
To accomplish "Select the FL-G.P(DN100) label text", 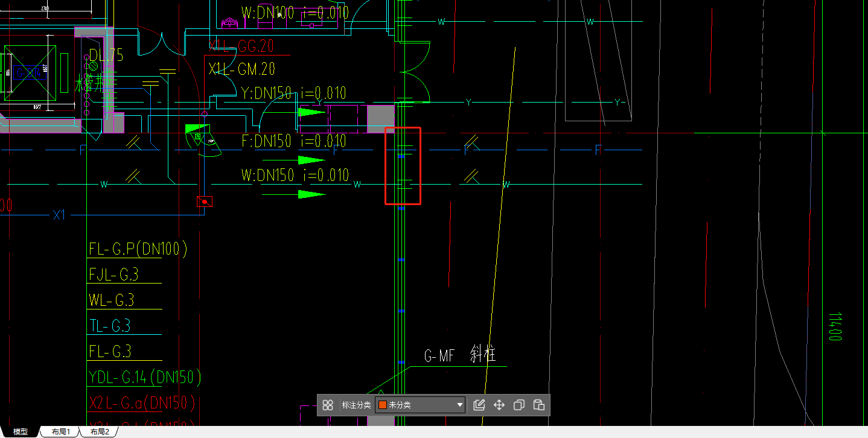I will [x=138, y=249].
